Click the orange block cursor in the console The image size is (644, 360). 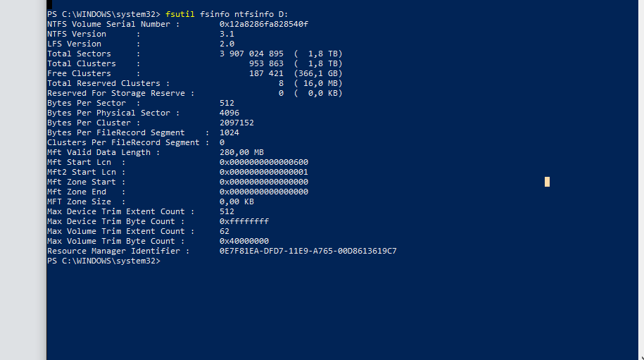click(x=547, y=182)
